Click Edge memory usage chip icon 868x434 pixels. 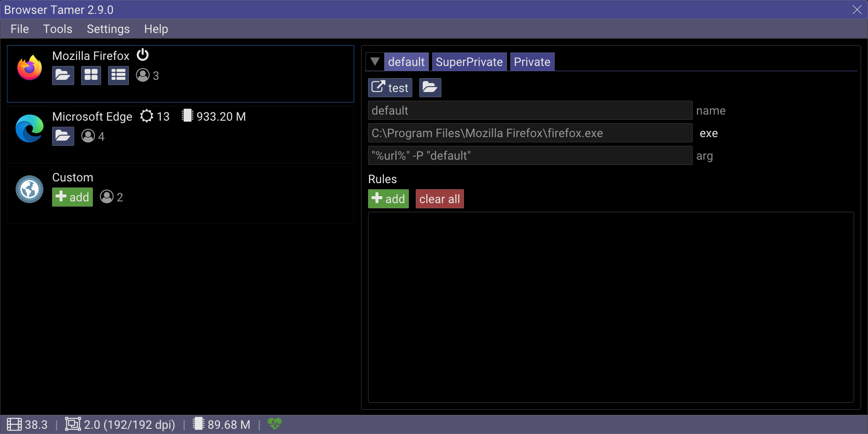(x=187, y=115)
